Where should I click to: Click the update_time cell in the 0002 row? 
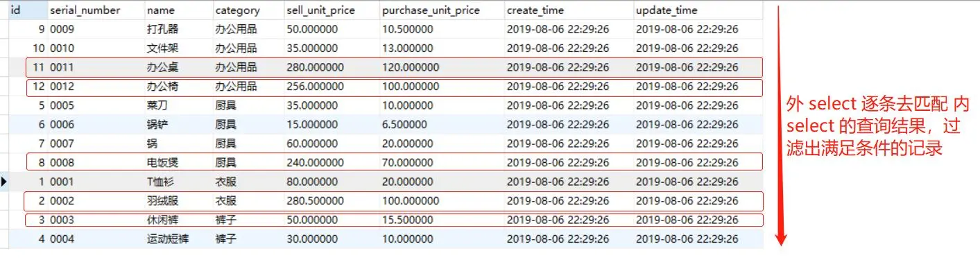687,200
